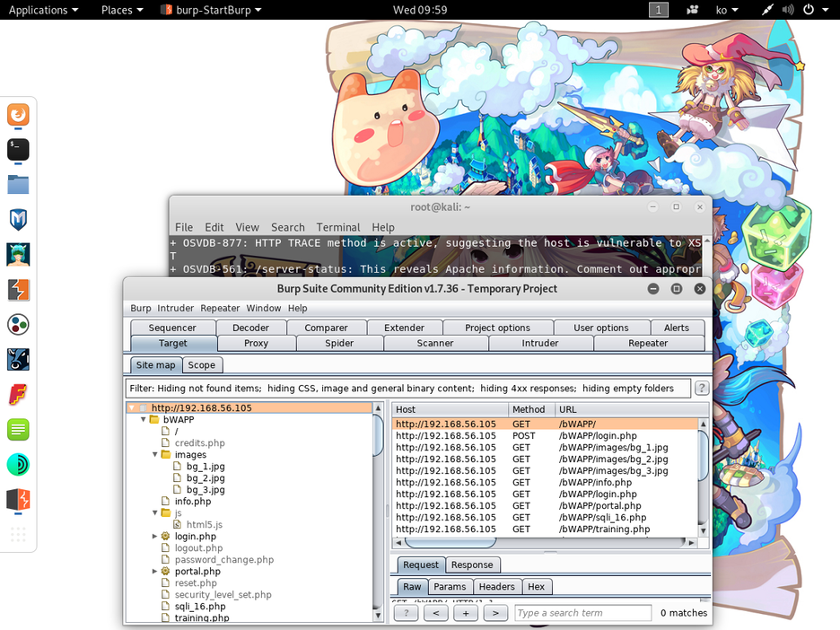Screen dimensions: 840x630
Task: Open the system volume icon
Action: pyautogui.click(x=788, y=10)
